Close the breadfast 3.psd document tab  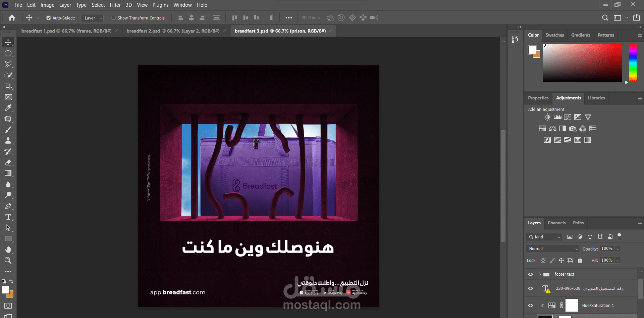pyautogui.click(x=330, y=31)
